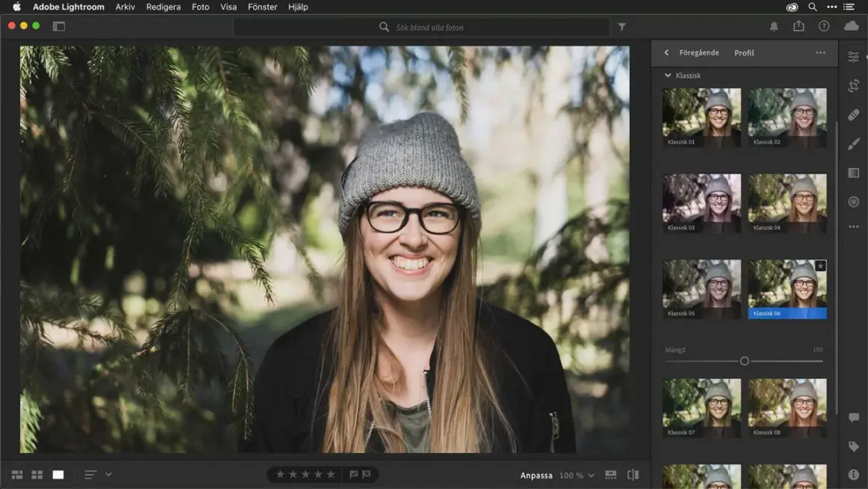Viewport: 868px width, 489px height.
Task: Click the 100 % zoom button
Action: click(571, 476)
